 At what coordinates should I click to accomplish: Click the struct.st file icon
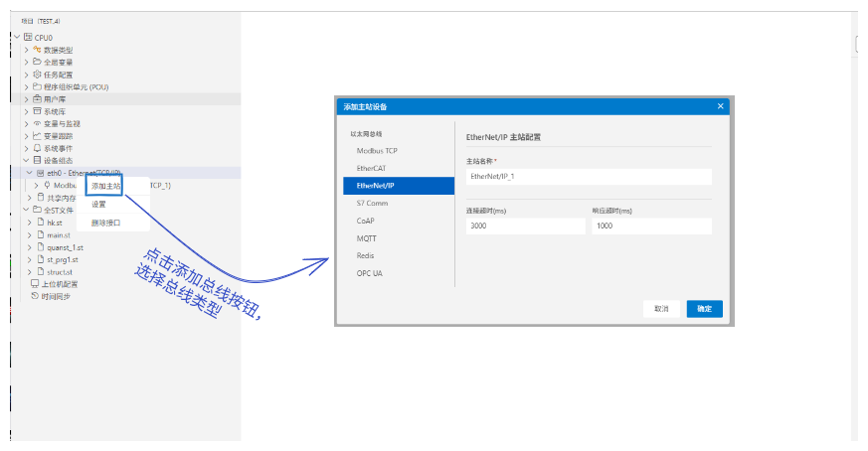[x=40, y=271]
